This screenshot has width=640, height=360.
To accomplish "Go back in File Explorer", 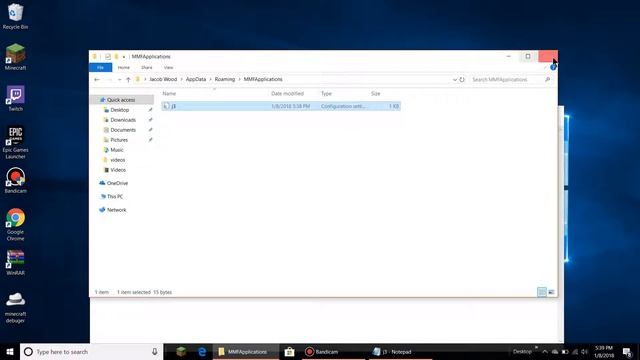I will (97, 80).
